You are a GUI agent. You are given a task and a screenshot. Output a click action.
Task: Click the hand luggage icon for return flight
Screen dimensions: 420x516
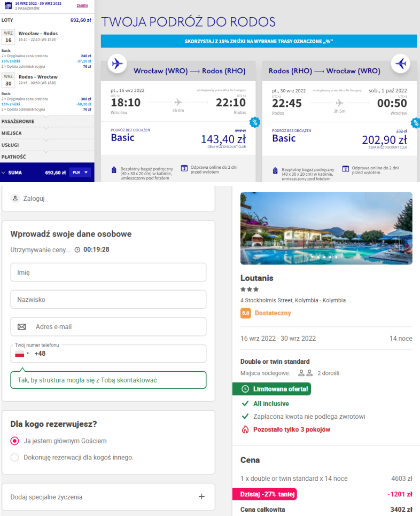[x=275, y=170]
